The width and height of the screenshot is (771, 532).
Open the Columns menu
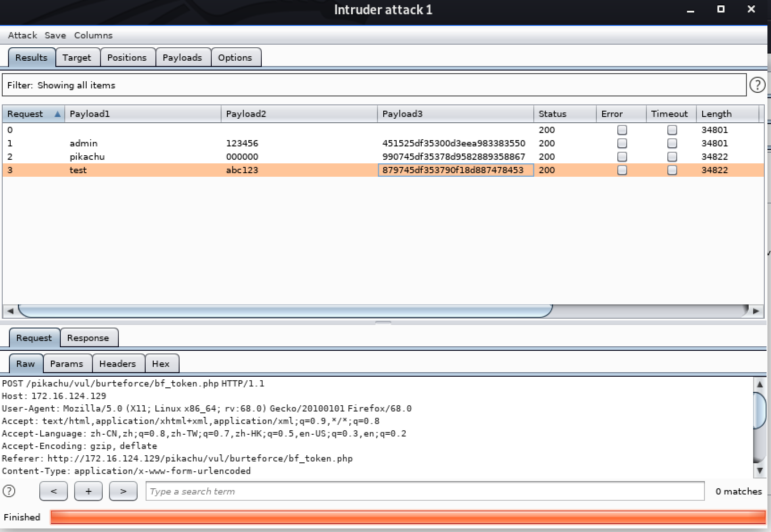pyautogui.click(x=93, y=35)
